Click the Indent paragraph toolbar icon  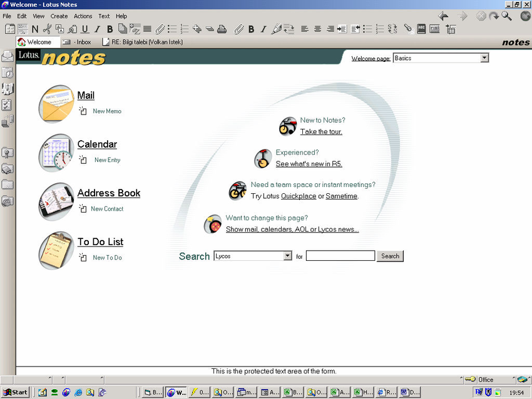pyautogui.click(x=342, y=29)
